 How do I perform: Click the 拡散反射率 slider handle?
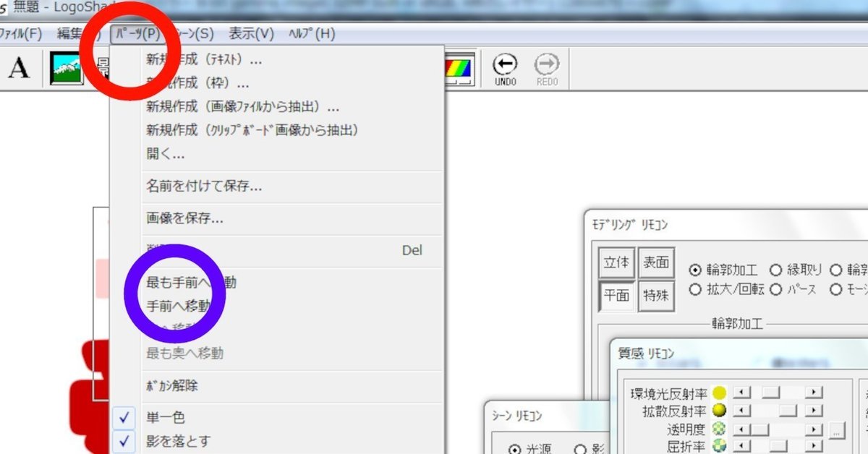pos(788,411)
